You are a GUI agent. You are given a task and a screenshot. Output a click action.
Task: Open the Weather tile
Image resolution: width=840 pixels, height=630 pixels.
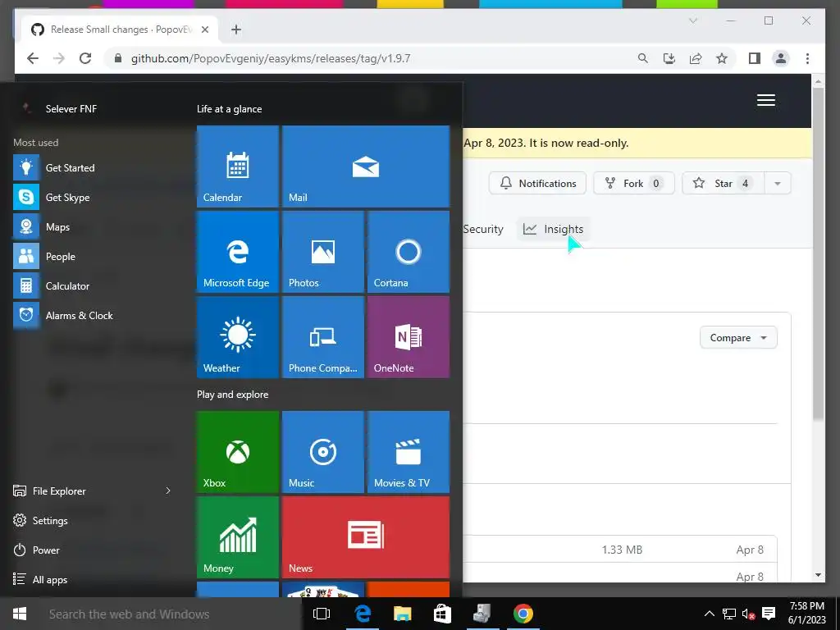tap(237, 337)
